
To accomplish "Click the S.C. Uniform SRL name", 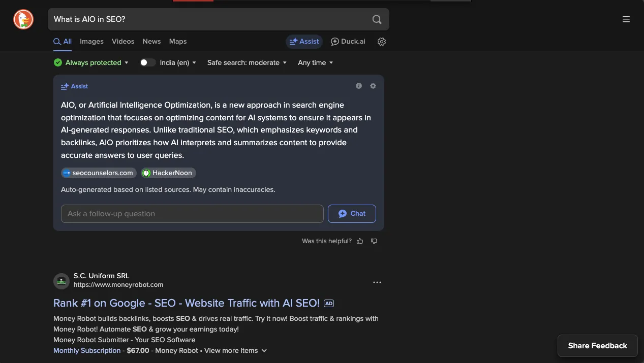I will click(102, 276).
